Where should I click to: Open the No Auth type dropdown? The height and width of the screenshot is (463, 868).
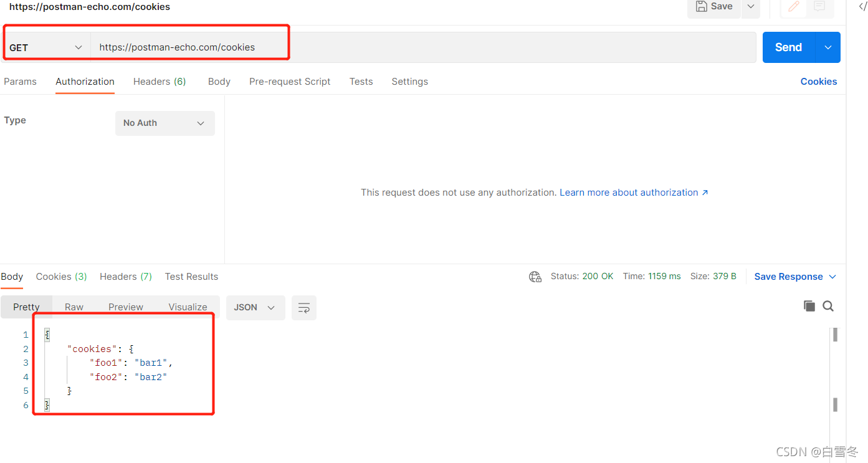[165, 123]
